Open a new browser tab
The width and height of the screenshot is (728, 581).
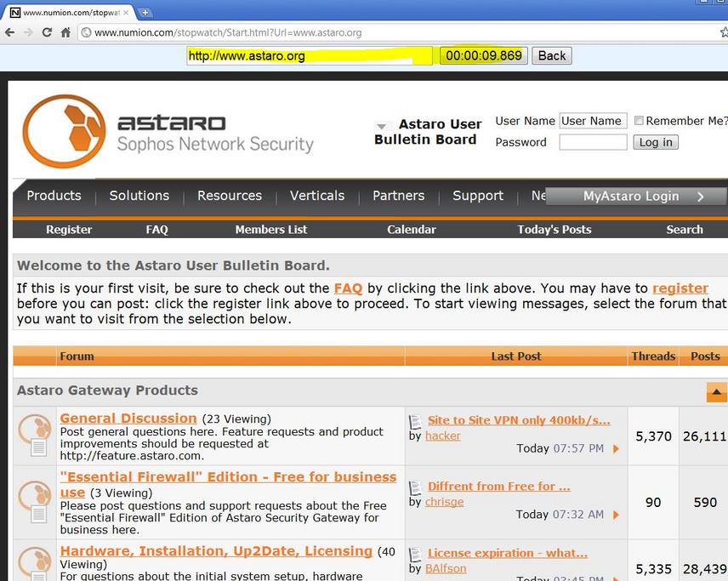145,12
